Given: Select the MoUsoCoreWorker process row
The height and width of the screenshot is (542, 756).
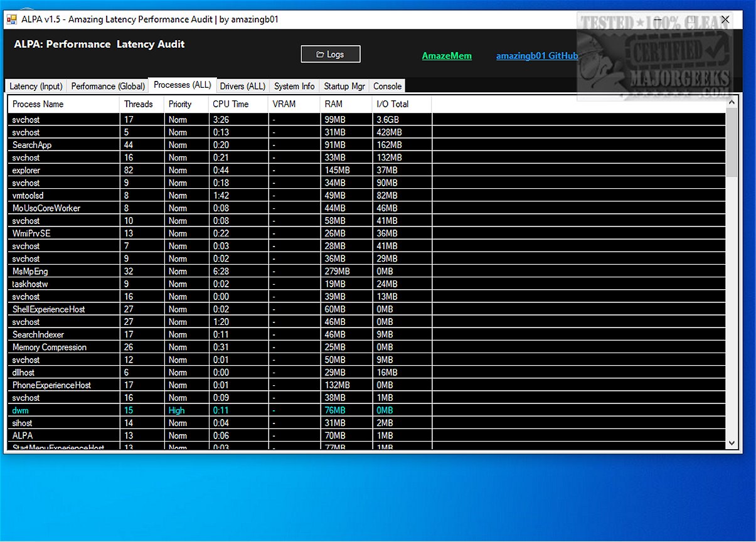Looking at the screenshot, I should [367, 208].
